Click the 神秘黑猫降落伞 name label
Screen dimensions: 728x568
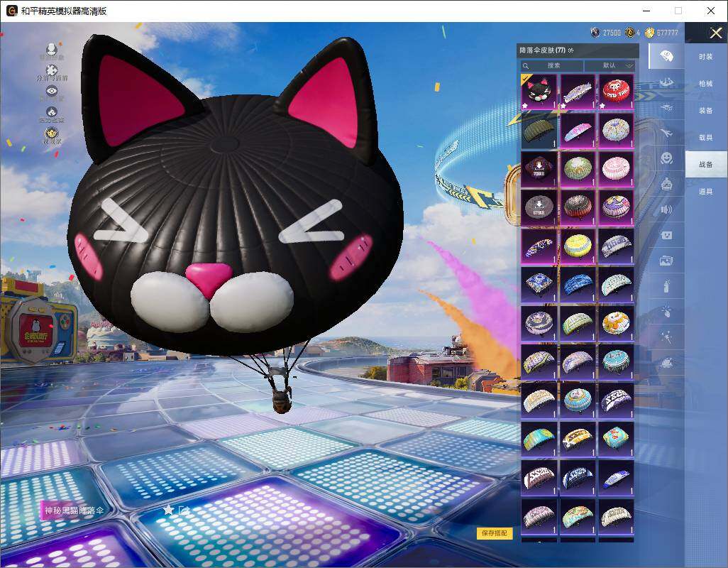click(74, 510)
